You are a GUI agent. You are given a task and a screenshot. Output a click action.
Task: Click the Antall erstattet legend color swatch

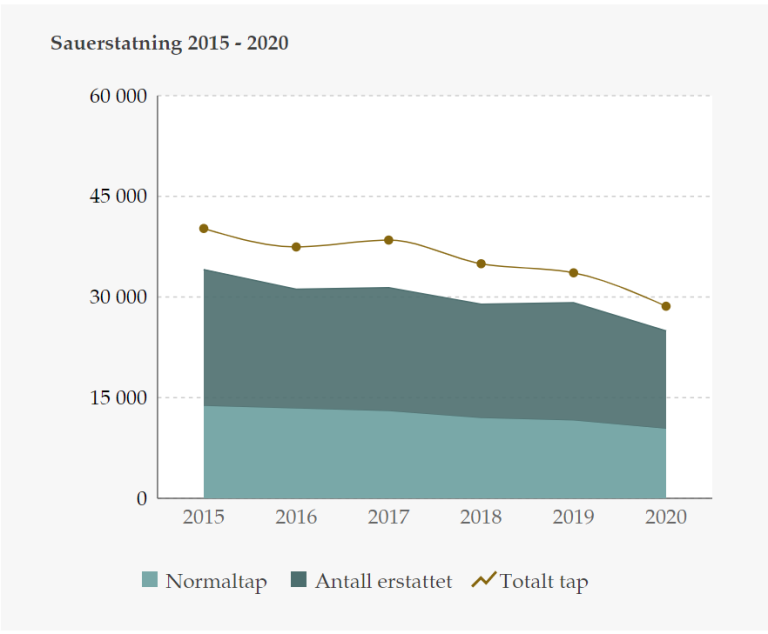coord(298,580)
